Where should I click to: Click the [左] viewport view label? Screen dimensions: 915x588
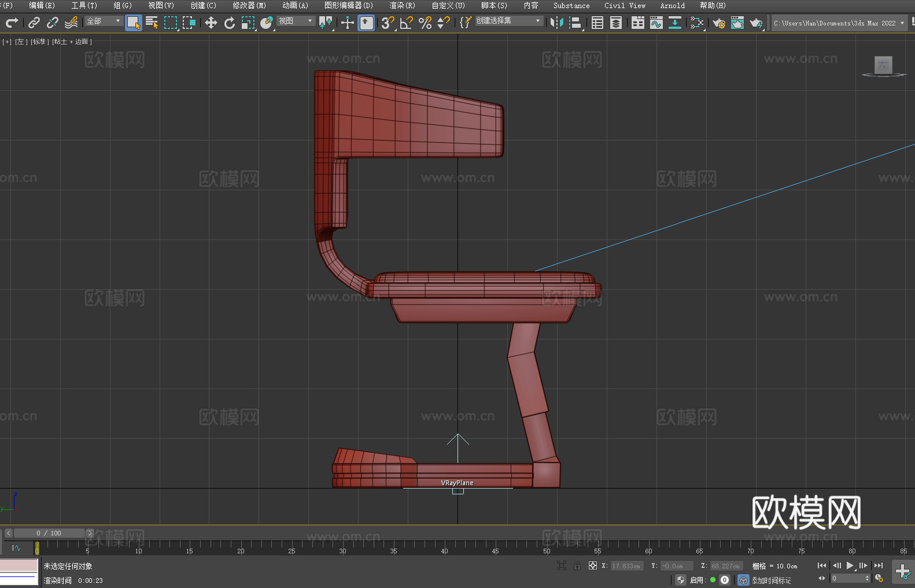click(20, 42)
